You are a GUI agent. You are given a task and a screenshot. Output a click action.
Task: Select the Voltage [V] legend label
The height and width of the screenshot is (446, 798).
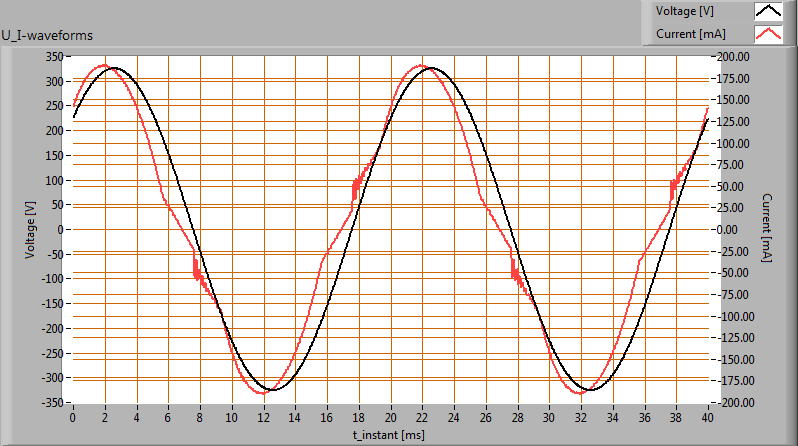coord(687,11)
